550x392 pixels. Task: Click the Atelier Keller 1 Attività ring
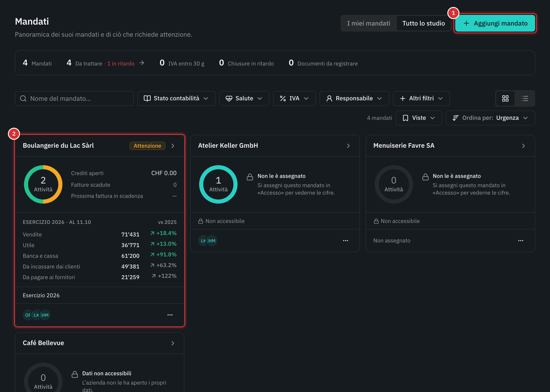tap(218, 184)
